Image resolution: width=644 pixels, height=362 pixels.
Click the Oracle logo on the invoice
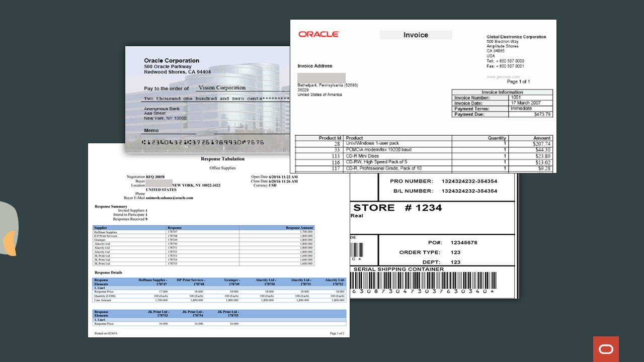coord(317,34)
